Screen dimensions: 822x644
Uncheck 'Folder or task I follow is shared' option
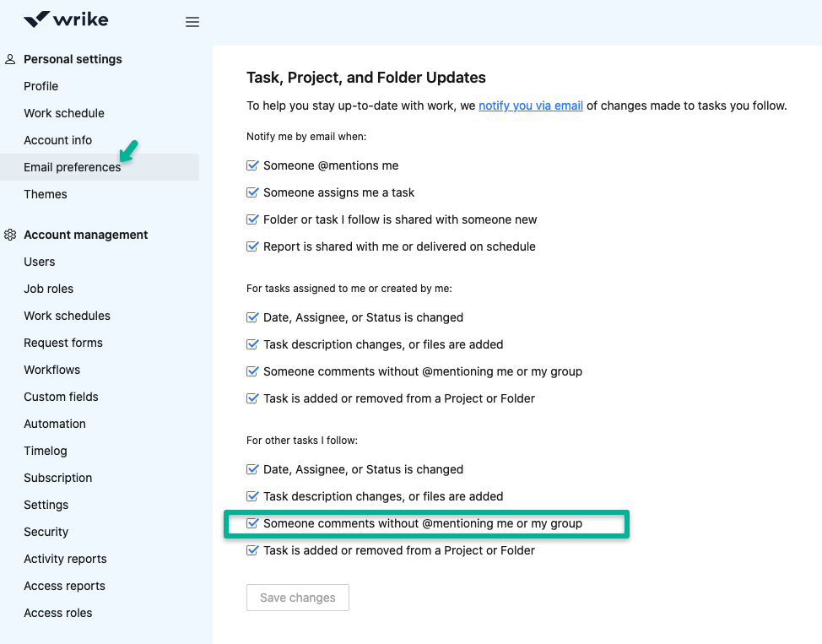(x=252, y=220)
